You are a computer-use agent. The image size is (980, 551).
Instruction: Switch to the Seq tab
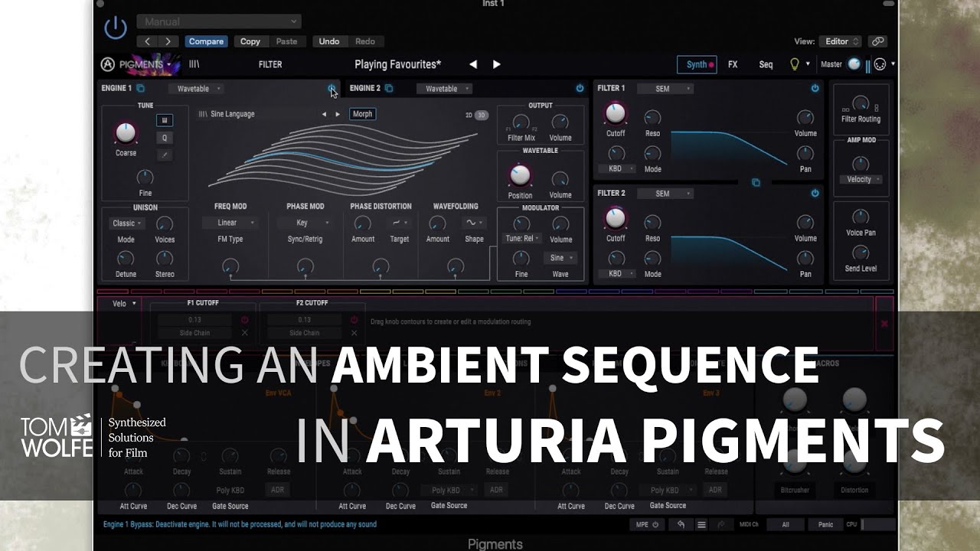[x=766, y=64]
